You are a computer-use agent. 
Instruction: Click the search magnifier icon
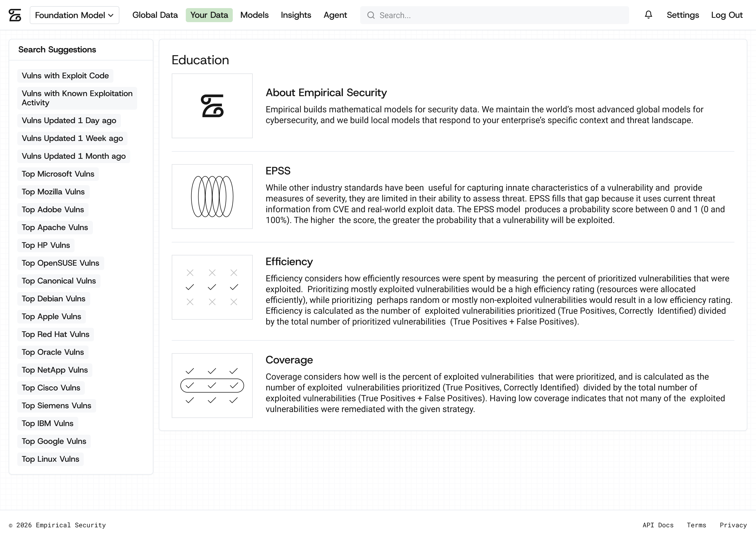click(371, 15)
